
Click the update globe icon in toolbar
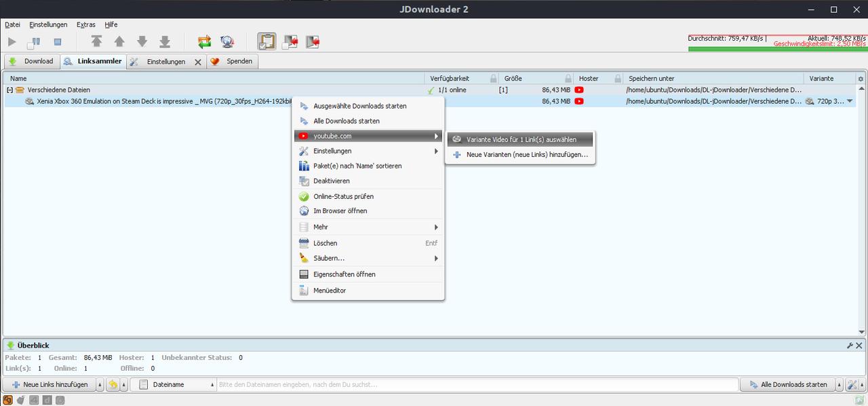point(227,42)
